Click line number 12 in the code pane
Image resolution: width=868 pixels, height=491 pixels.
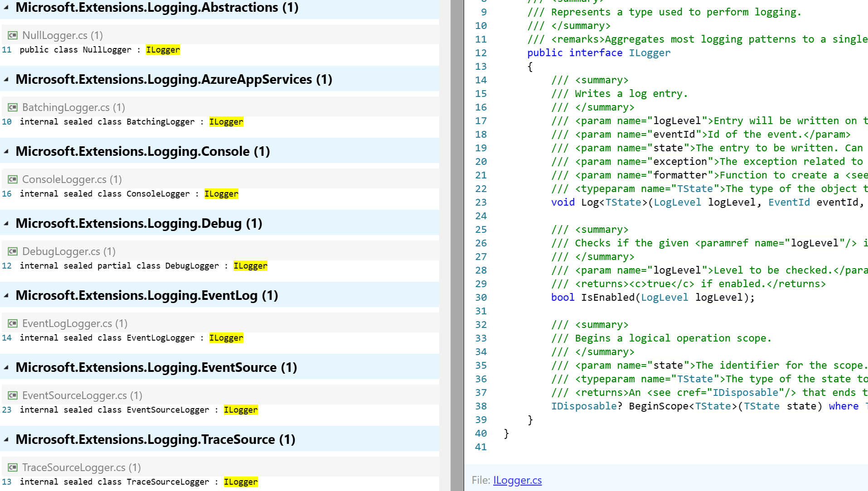pos(481,53)
